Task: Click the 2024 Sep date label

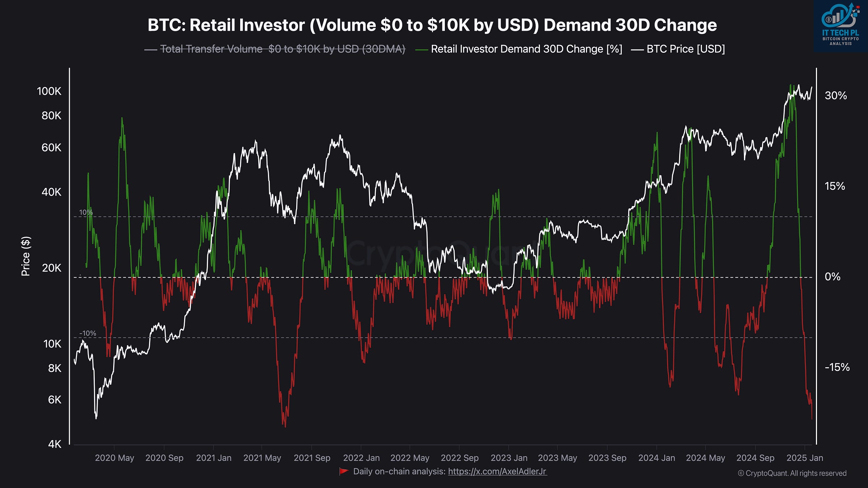Action: click(755, 458)
